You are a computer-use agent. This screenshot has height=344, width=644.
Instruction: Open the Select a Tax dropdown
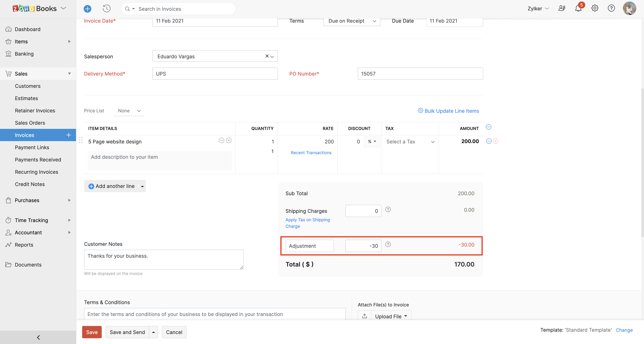pyautogui.click(x=410, y=142)
